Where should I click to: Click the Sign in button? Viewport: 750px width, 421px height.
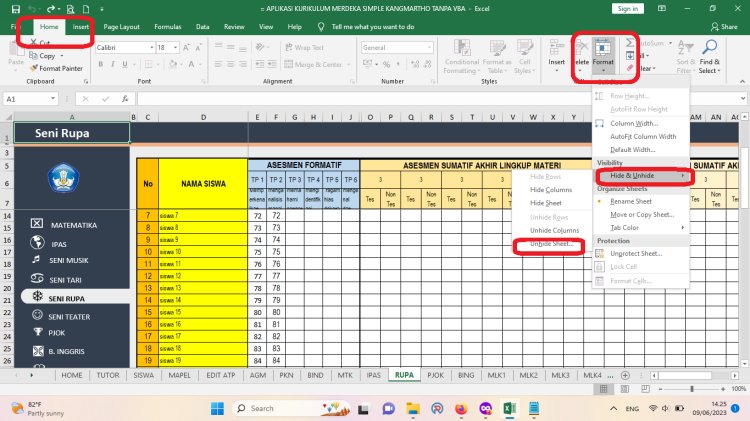tap(627, 8)
